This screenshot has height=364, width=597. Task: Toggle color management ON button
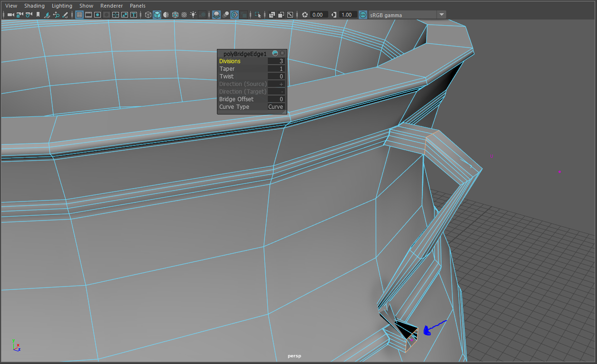362,14
